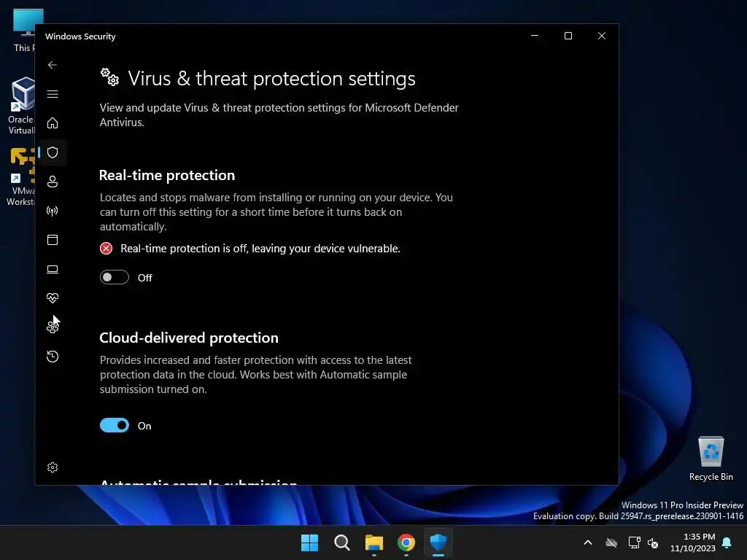Open Protection history clock icon
The image size is (747, 560).
tap(53, 356)
